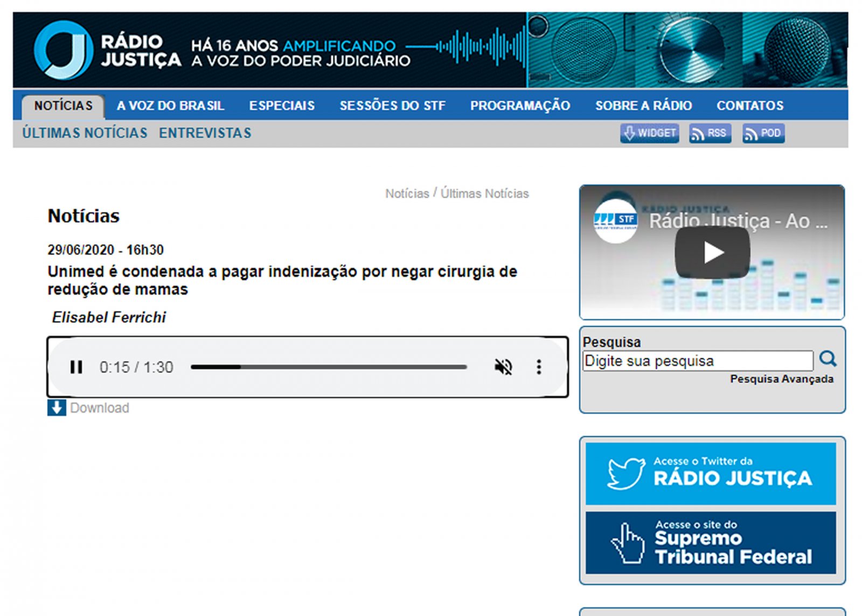The width and height of the screenshot is (862, 616).
Task: Click the Digite sua pesquisa search field
Action: point(697,361)
